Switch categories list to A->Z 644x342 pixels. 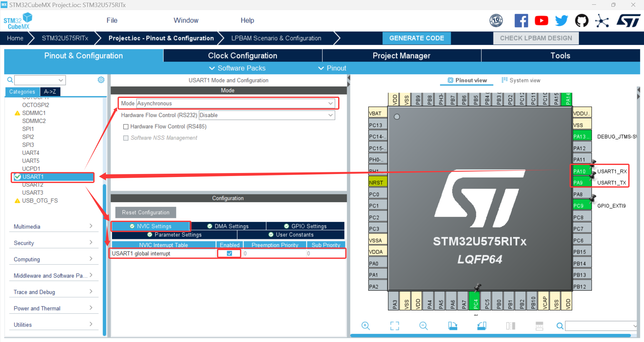click(x=50, y=92)
